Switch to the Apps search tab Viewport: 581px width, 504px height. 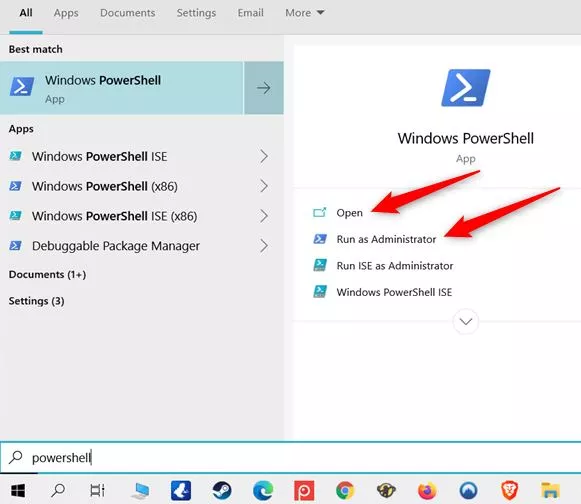66,13
